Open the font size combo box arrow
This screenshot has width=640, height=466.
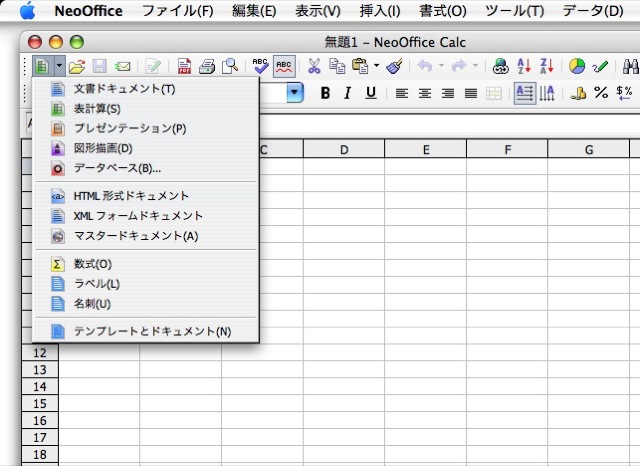point(295,93)
